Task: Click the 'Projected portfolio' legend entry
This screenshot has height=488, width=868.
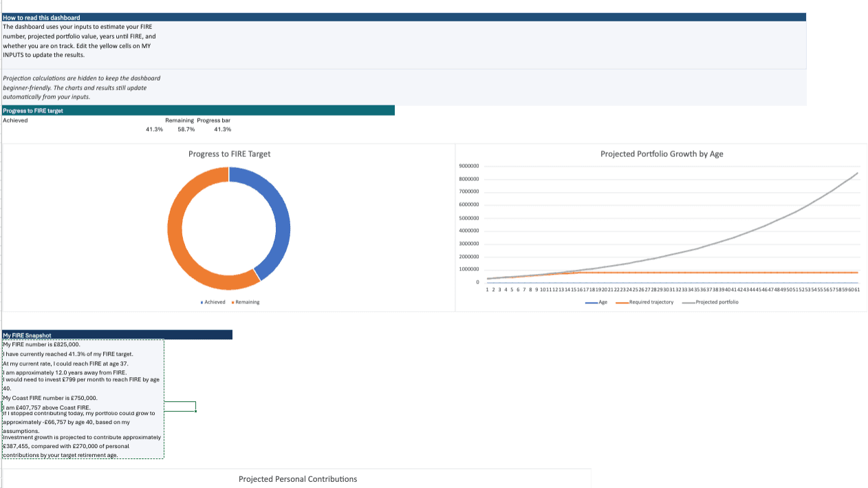Action: [x=710, y=302]
